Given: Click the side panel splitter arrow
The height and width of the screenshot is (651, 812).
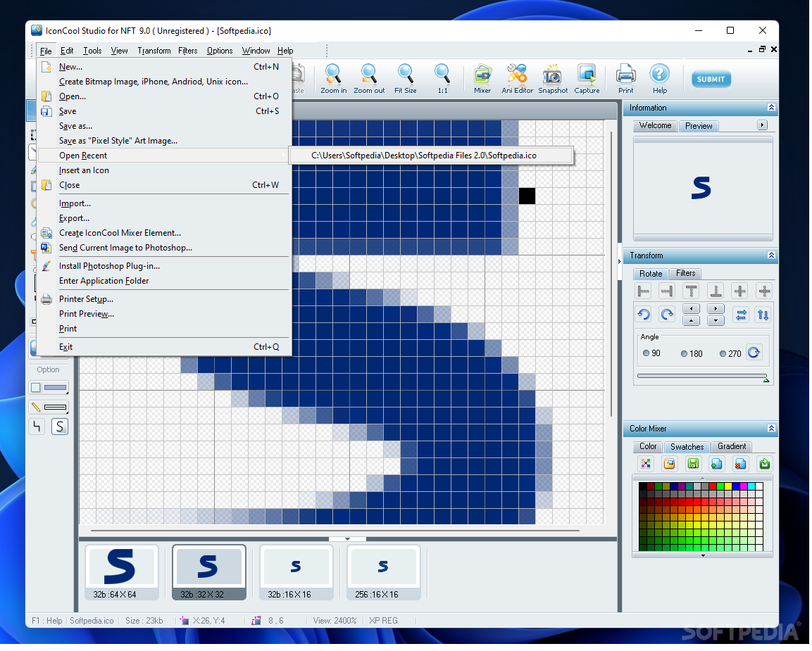Looking at the screenshot, I should point(620,262).
